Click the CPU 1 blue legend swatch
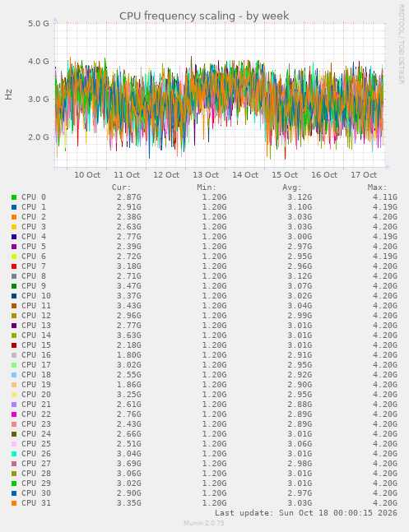Image resolution: width=409 pixels, height=532 pixels. [x=14, y=207]
